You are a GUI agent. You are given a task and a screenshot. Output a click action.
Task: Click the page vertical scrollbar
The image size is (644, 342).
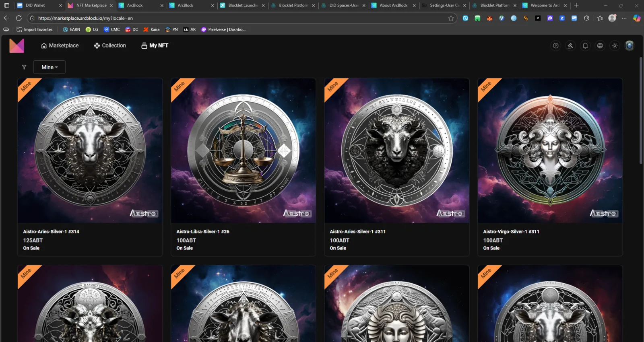click(x=641, y=111)
